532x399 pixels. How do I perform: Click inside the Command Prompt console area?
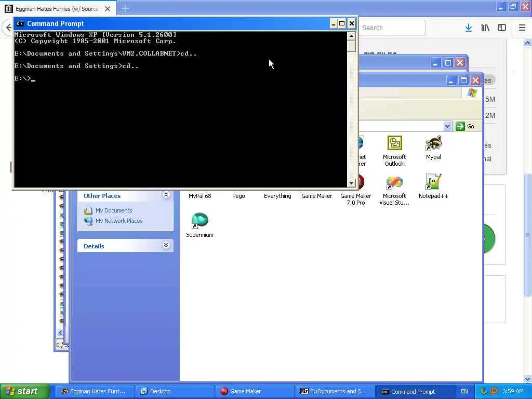(x=180, y=109)
